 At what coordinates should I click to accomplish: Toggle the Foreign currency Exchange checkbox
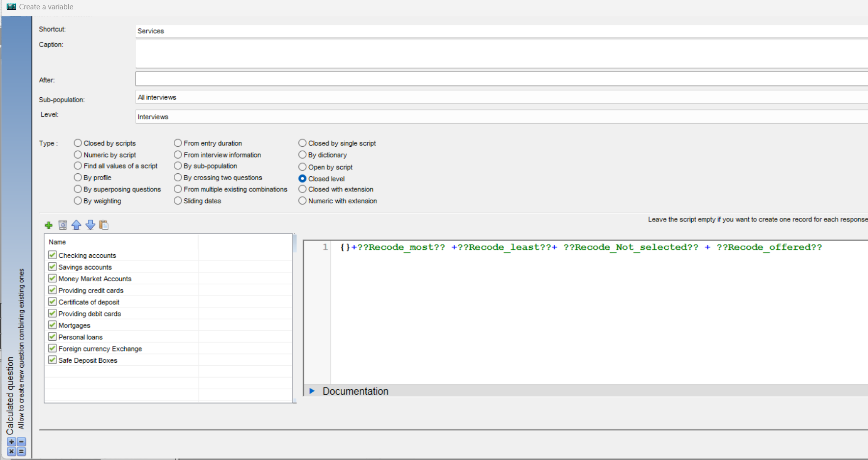[x=53, y=348]
